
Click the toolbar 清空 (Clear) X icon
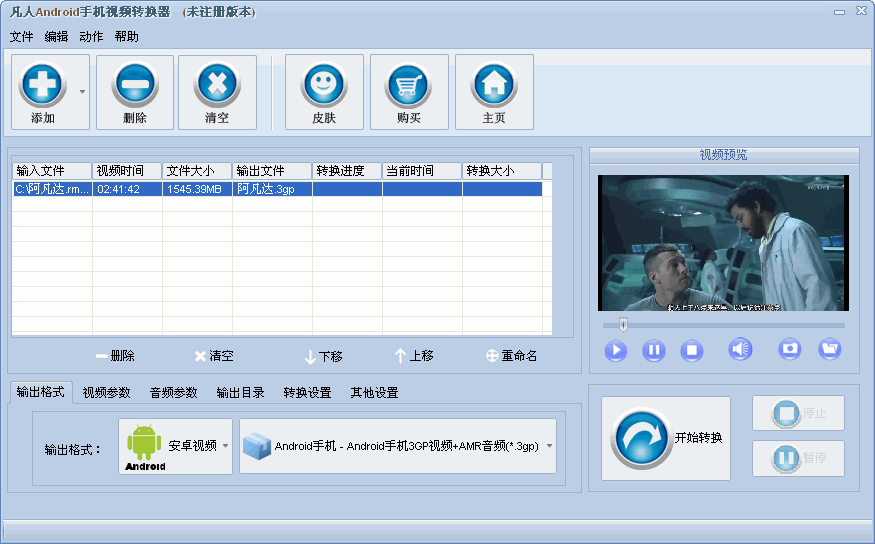[217, 85]
